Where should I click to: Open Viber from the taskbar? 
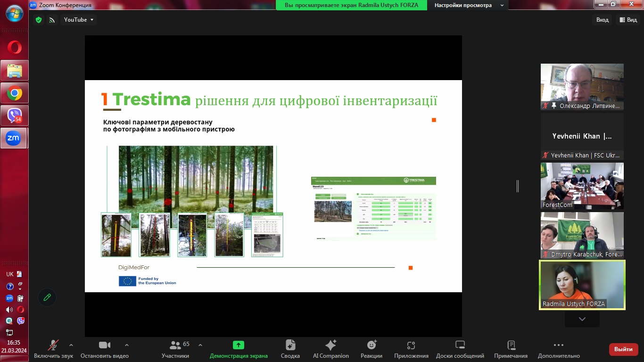click(x=14, y=115)
